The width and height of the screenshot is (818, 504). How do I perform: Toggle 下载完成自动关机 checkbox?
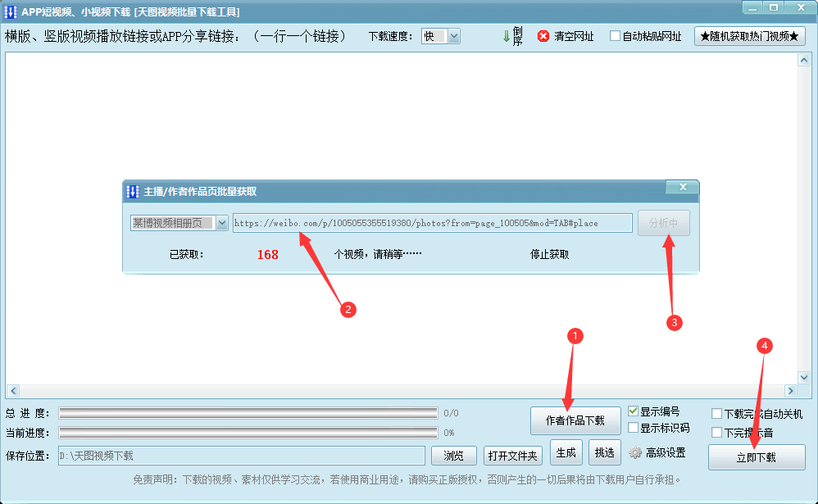click(x=717, y=414)
